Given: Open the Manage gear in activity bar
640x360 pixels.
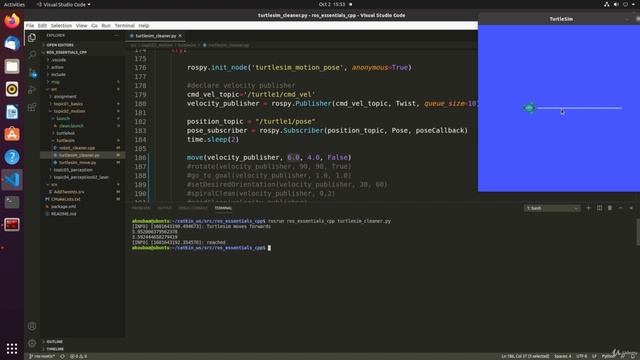Looking at the screenshot, I should (32, 343).
